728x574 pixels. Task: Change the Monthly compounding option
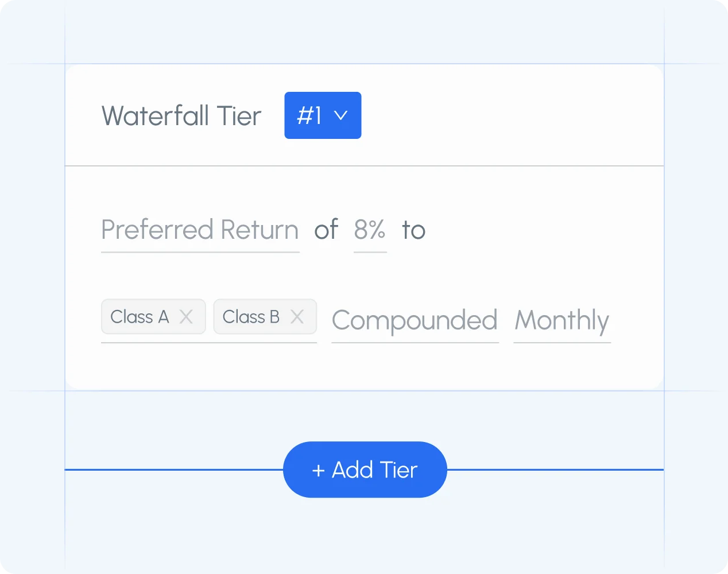[x=562, y=321]
